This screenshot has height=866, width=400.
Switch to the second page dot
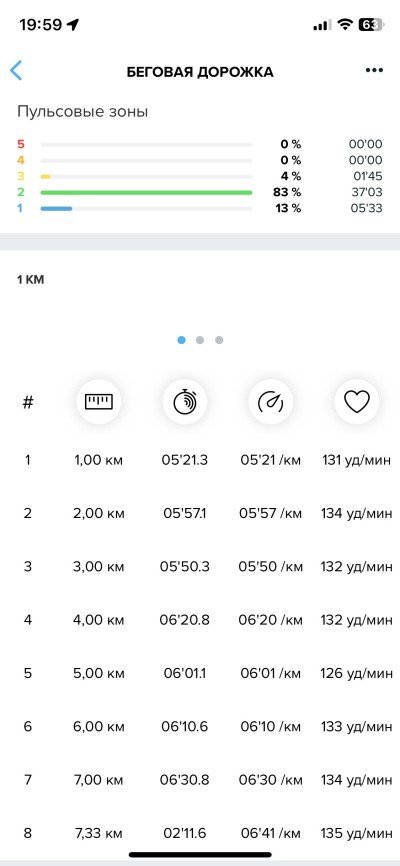tap(200, 340)
